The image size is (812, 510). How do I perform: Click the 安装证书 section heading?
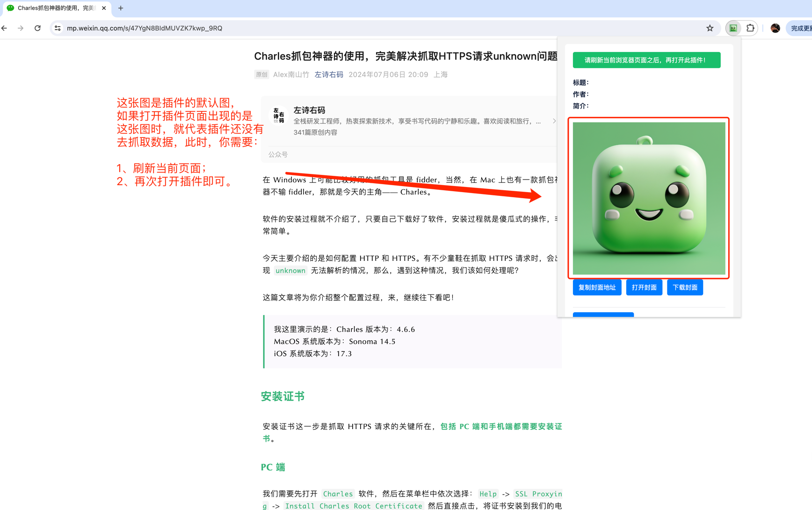point(283,396)
